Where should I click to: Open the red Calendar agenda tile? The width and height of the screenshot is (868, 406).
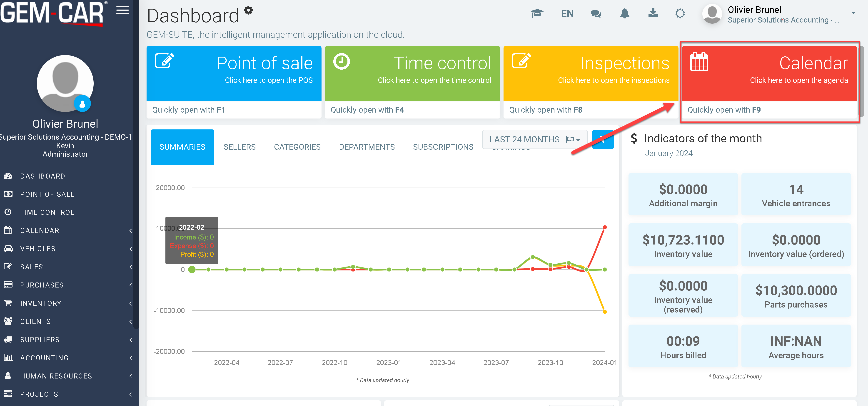[769, 73]
